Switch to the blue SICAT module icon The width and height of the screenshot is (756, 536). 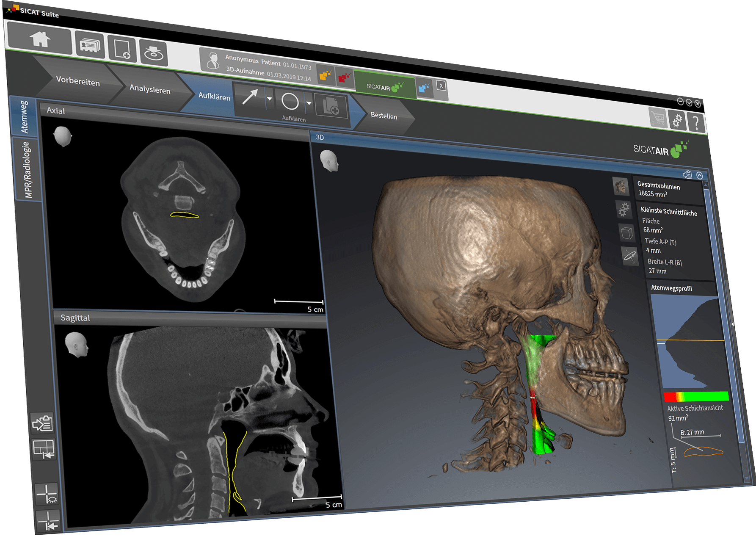[424, 88]
